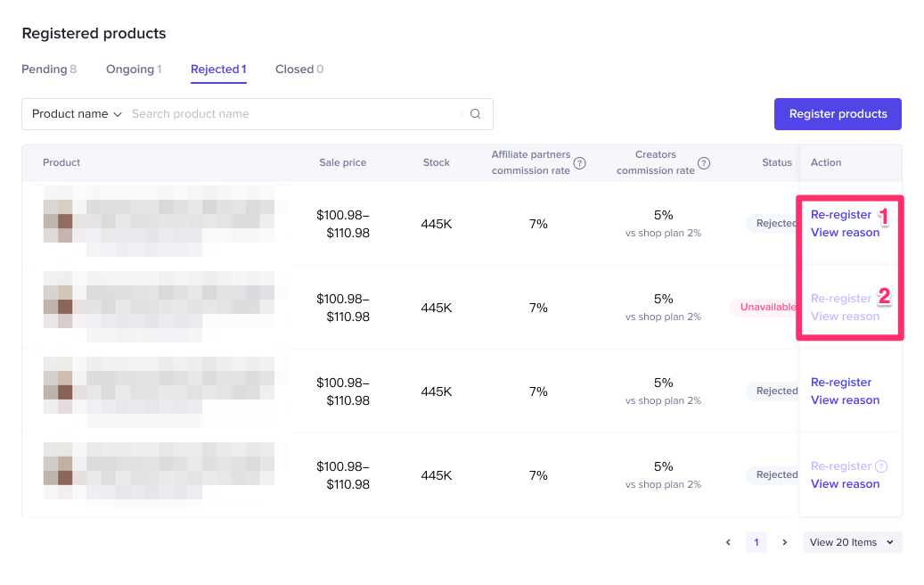
Task: Click Re-register for the first product
Action: click(x=841, y=215)
